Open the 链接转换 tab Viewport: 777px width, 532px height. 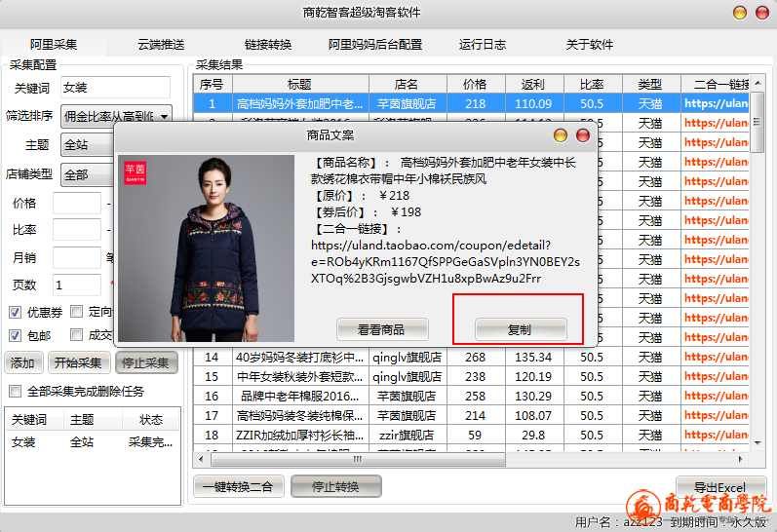pyautogui.click(x=268, y=45)
